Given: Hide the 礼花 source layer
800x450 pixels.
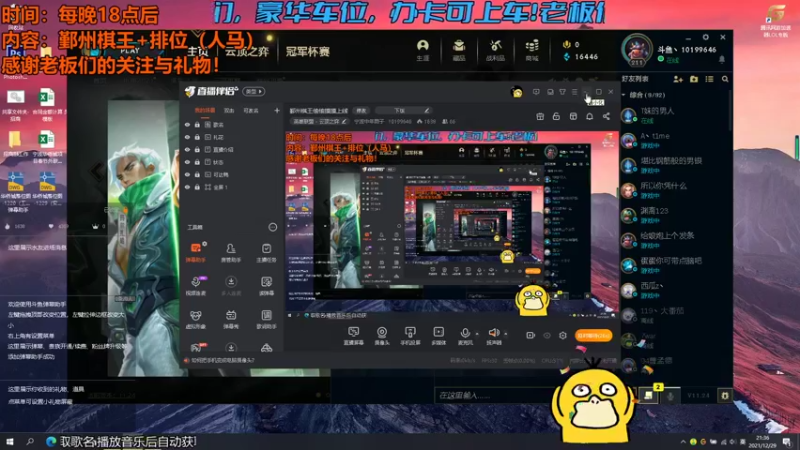Looking at the screenshot, I should [x=187, y=137].
